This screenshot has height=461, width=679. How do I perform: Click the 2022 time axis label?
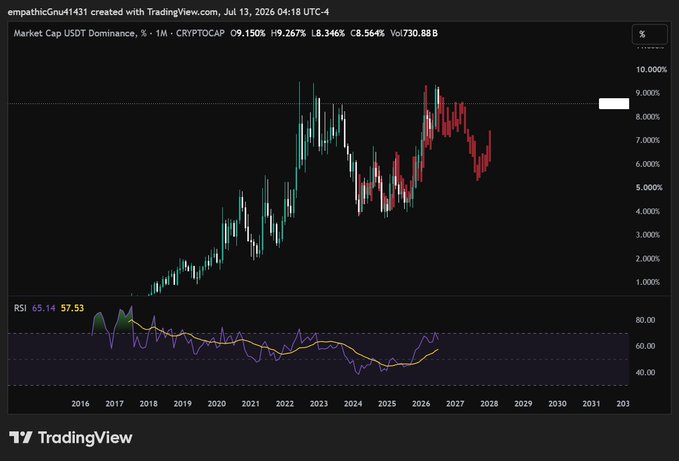click(285, 403)
